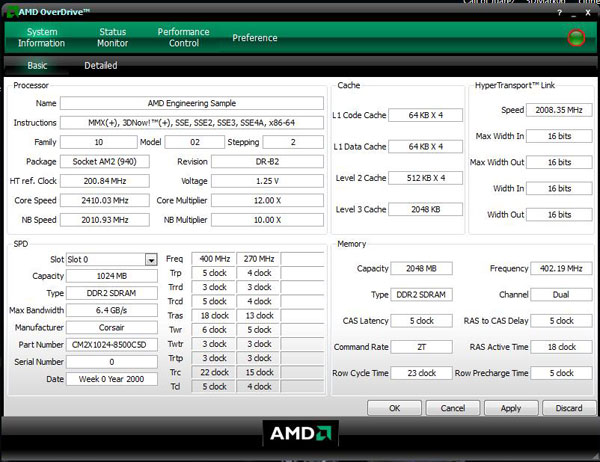Click the Max Width In value
The width and height of the screenshot is (600, 462).
[x=559, y=136]
